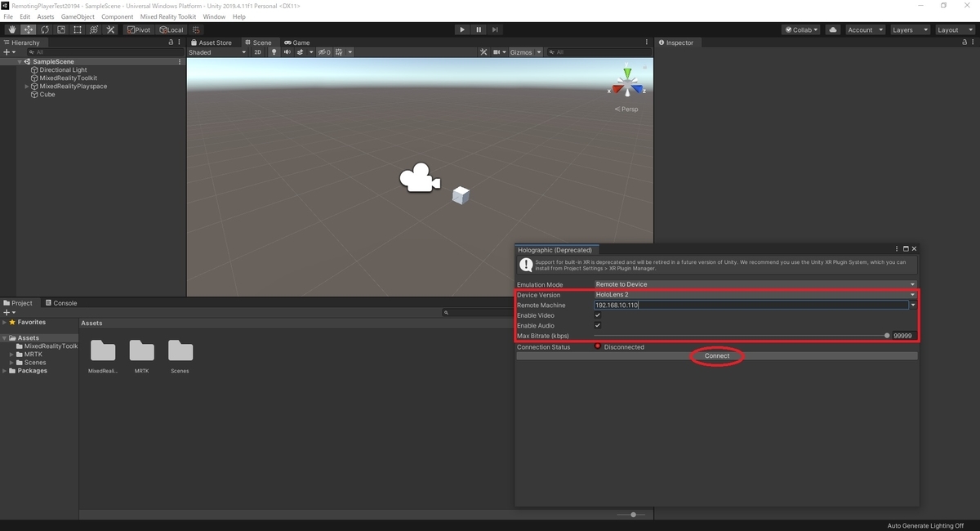Open the Layers dropdown
The height and width of the screenshot is (531, 980).
point(910,29)
